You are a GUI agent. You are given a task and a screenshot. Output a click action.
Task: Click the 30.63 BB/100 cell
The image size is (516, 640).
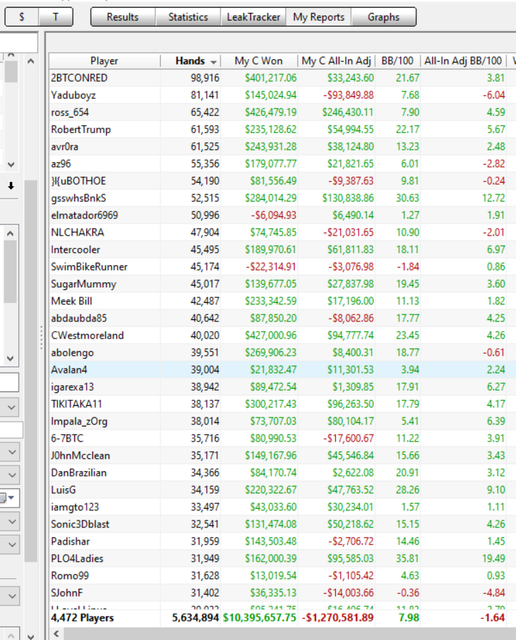(407, 198)
